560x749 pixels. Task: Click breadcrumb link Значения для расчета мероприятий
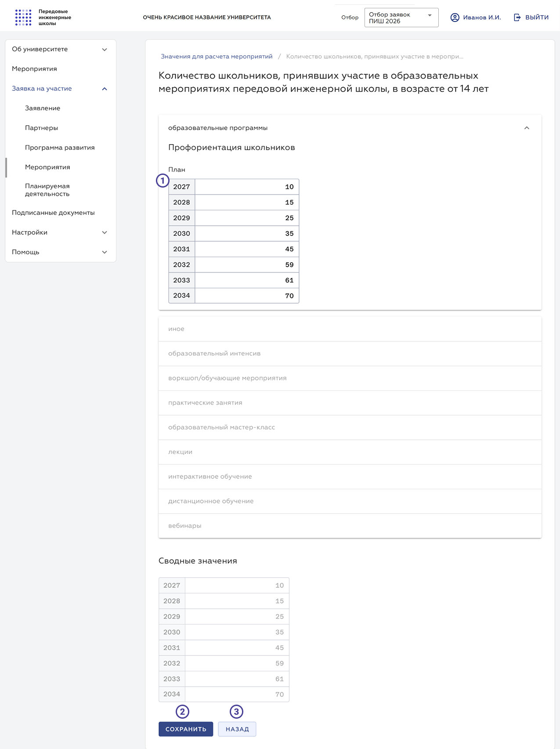[x=217, y=57]
